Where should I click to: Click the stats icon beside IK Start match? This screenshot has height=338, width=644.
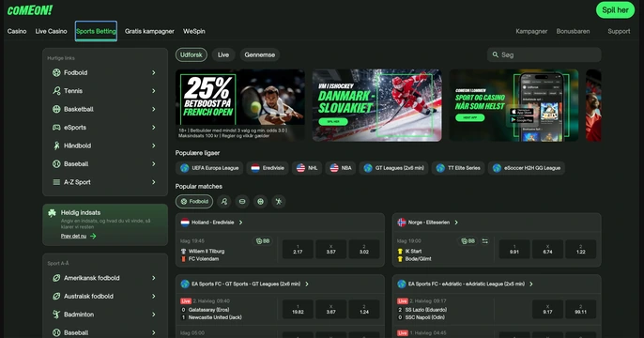coord(485,241)
